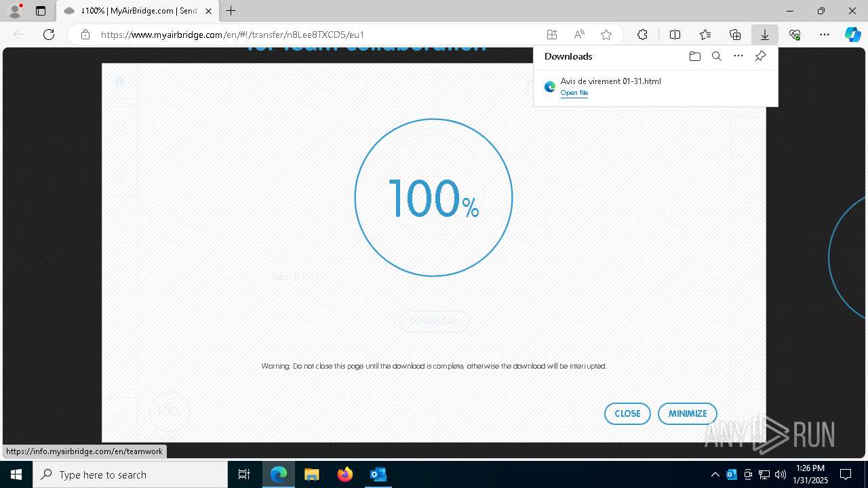Open Browser essentials heart icon

(795, 35)
